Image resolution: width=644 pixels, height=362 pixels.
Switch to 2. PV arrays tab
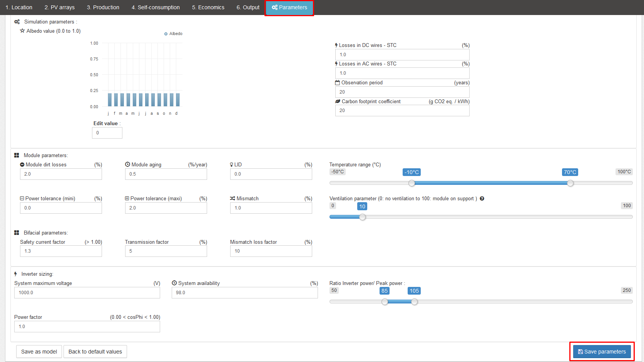pos(60,7)
